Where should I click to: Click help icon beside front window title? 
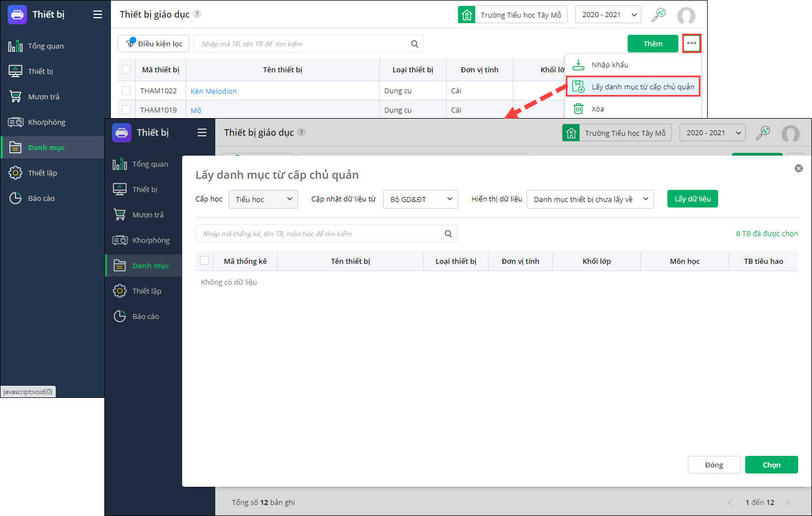[301, 132]
